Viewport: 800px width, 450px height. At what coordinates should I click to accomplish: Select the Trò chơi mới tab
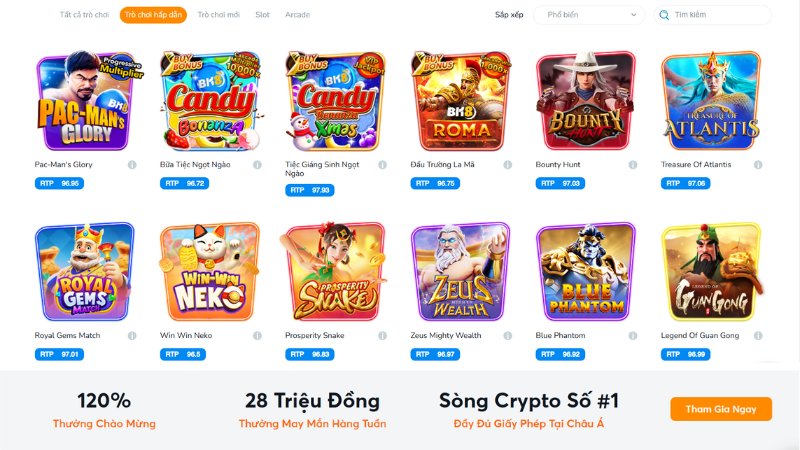218,15
